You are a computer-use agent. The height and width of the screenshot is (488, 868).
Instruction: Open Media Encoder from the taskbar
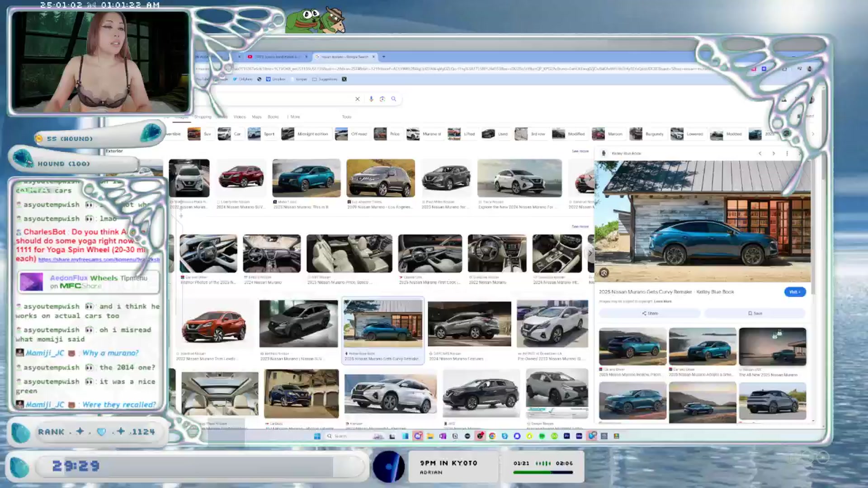[x=579, y=436]
